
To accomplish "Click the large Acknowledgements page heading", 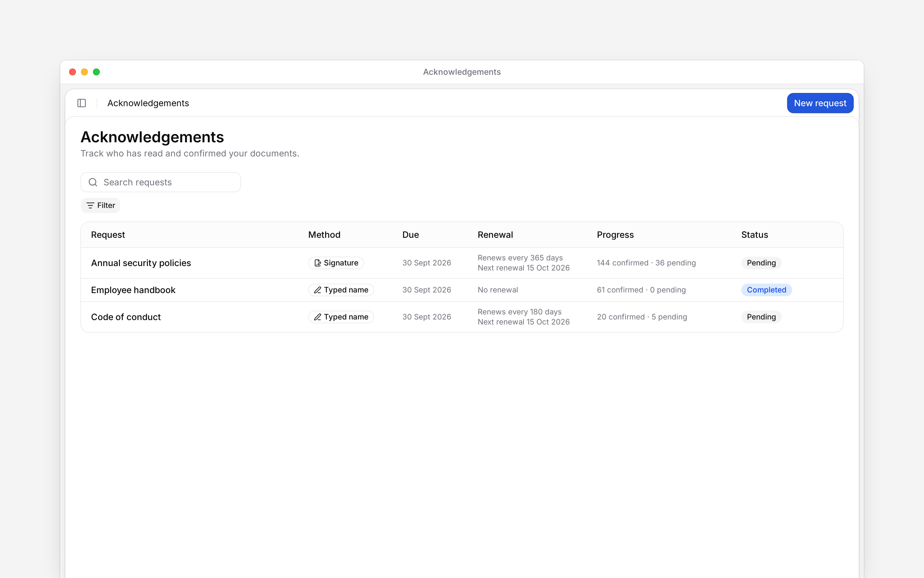I will tap(152, 137).
